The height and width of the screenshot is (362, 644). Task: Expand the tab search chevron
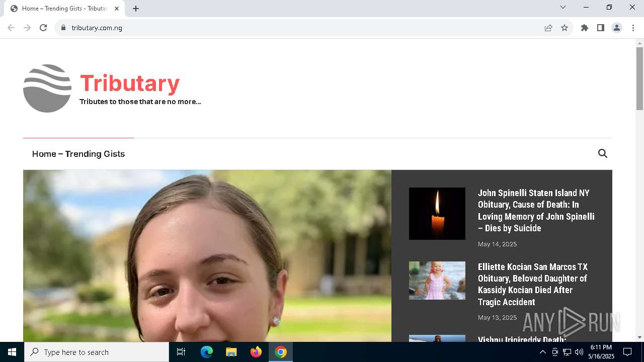pos(563,7)
